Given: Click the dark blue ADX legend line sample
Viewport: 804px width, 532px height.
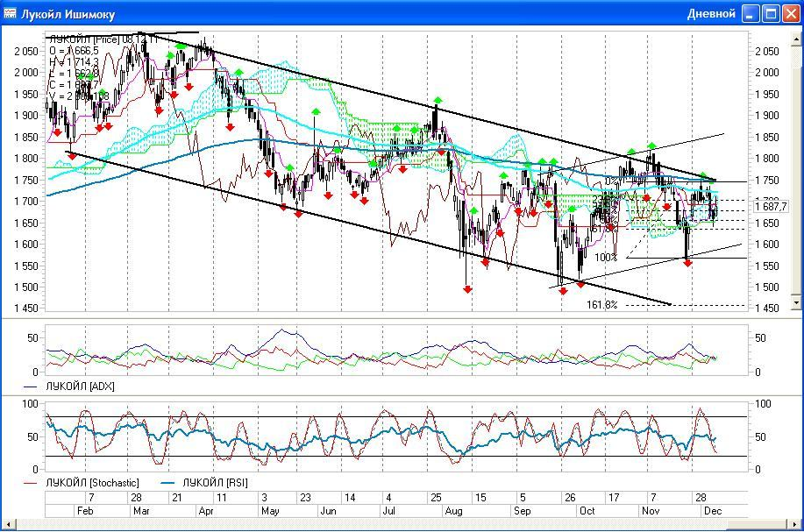Looking at the screenshot, I should [31, 387].
